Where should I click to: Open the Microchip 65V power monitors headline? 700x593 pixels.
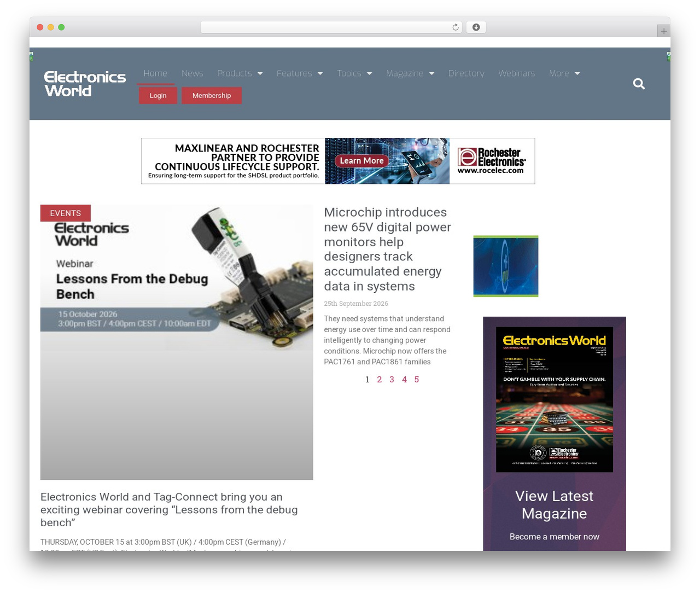tap(387, 249)
